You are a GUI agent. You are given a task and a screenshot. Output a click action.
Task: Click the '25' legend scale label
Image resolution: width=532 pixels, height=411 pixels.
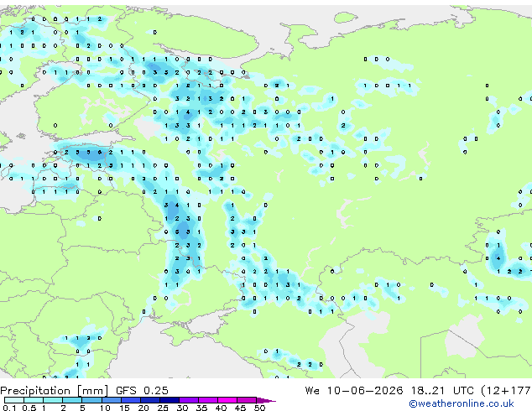click(x=163, y=408)
